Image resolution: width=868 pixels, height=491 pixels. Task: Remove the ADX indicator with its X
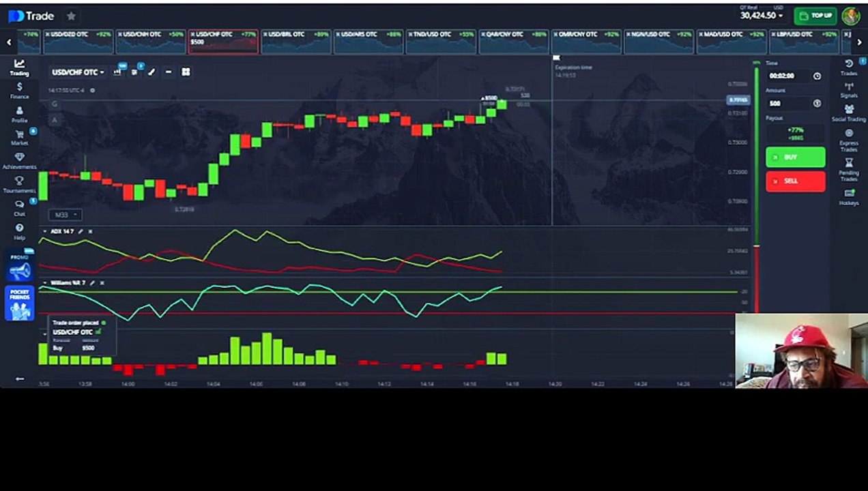point(90,231)
